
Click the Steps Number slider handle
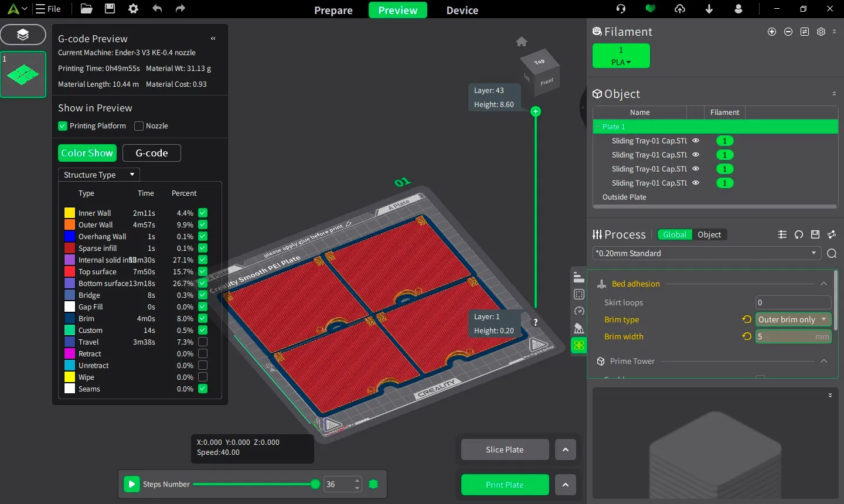click(315, 484)
